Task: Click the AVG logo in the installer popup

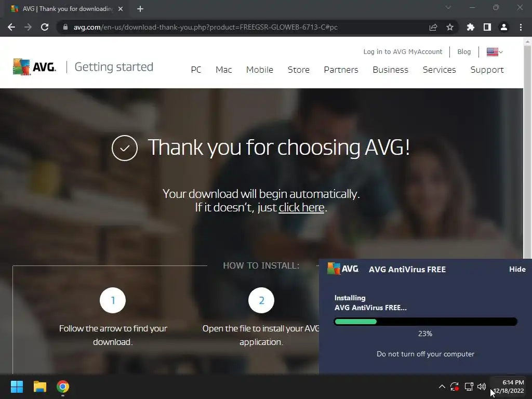Action: [x=343, y=269]
